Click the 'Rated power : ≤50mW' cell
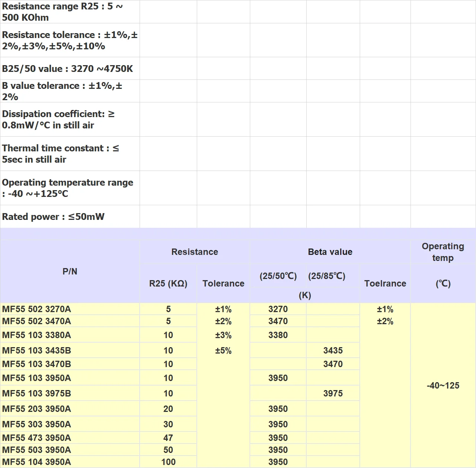The height and width of the screenshot is (468, 476). click(x=70, y=216)
